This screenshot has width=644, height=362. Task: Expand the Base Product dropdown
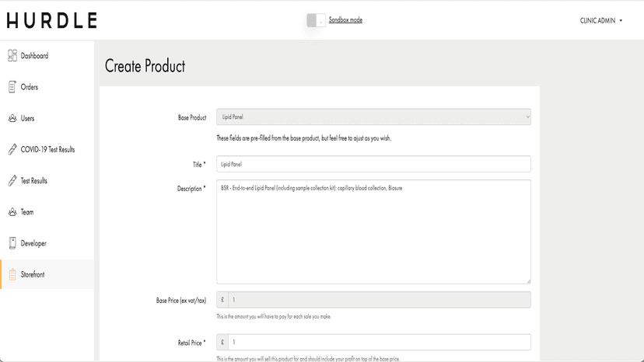[x=373, y=117]
